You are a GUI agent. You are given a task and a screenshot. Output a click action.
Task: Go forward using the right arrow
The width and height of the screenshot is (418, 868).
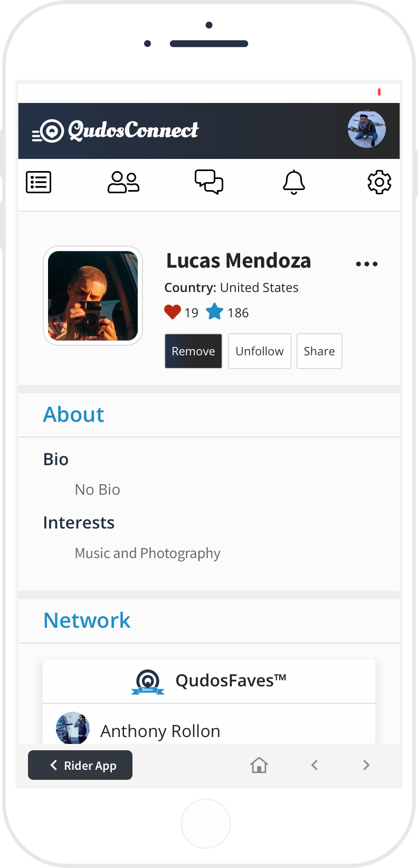(366, 765)
